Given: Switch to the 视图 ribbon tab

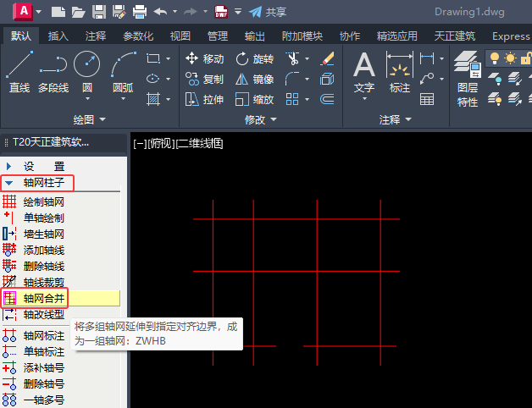Looking at the screenshot, I should point(180,36).
